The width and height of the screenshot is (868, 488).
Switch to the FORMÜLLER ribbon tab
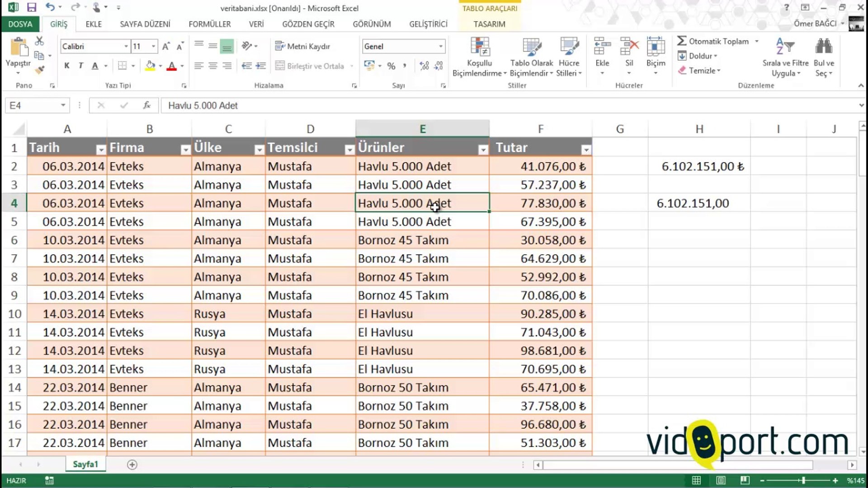click(x=209, y=24)
